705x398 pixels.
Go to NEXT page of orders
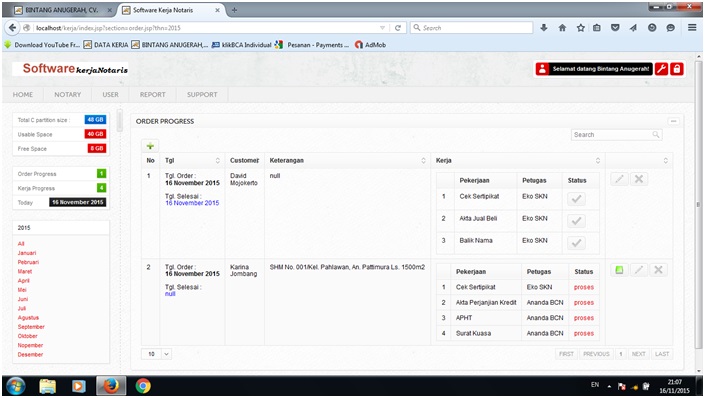(x=638, y=354)
